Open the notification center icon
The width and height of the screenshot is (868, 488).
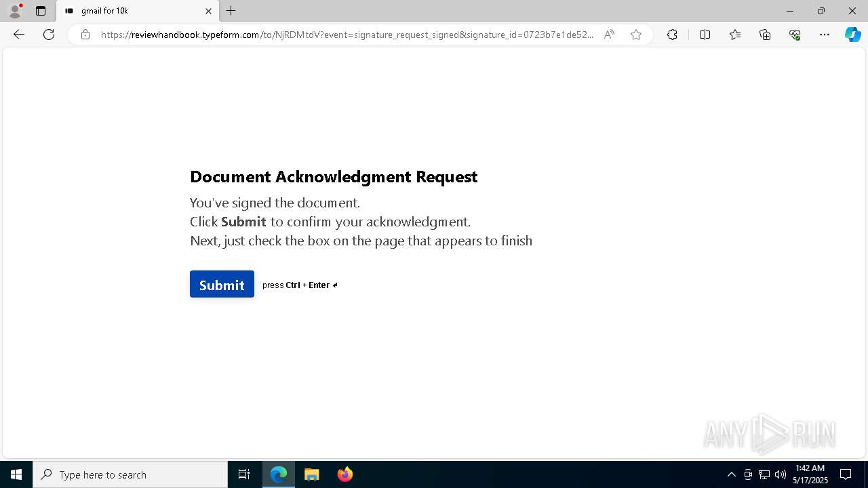tap(846, 474)
